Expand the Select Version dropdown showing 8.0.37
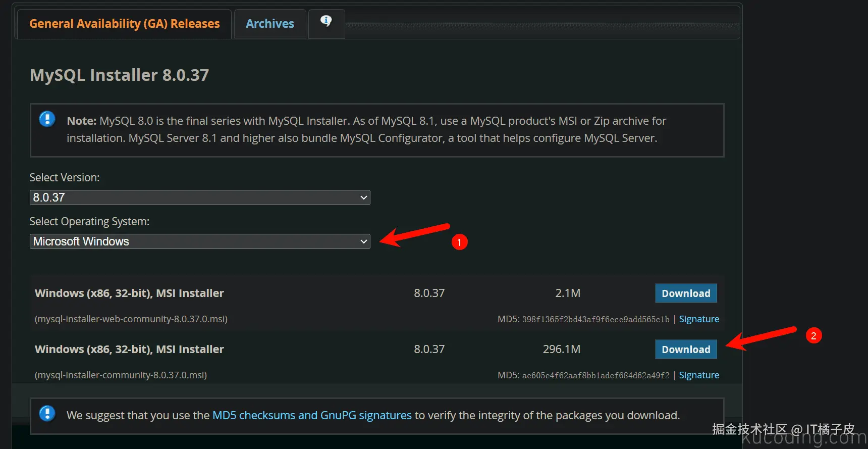868x449 pixels. 200,197
